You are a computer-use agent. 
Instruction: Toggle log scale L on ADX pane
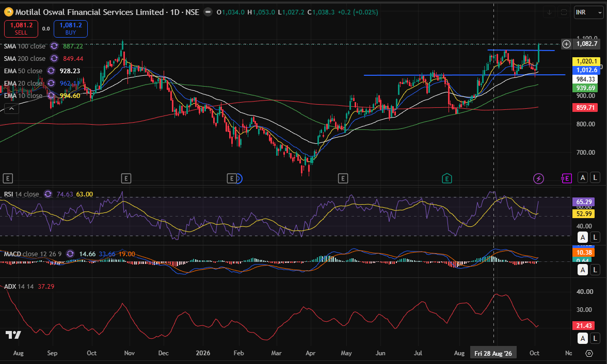pyautogui.click(x=595, y=338)
